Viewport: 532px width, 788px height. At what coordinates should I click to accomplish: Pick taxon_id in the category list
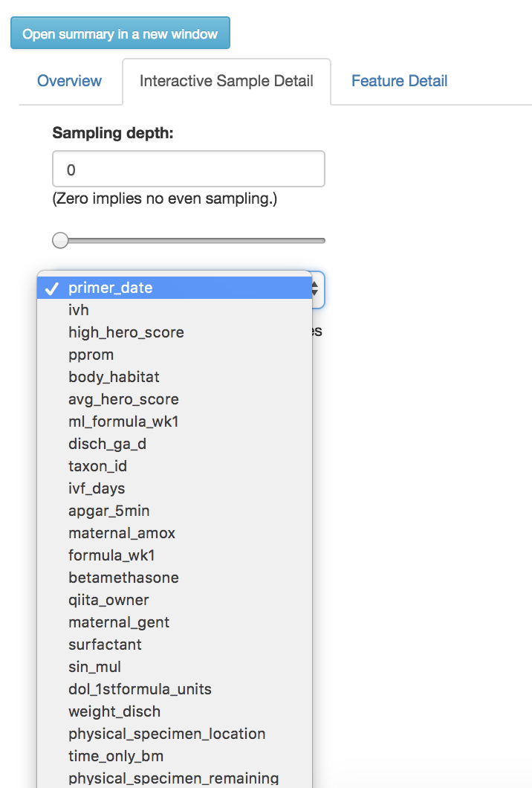(97, 466)
